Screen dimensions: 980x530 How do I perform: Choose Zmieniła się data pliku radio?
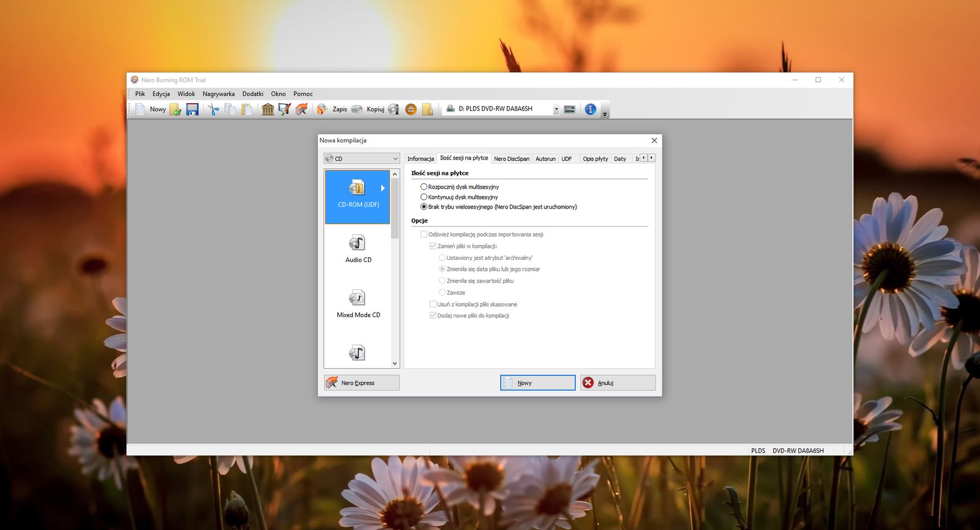[x=489, y=269]
